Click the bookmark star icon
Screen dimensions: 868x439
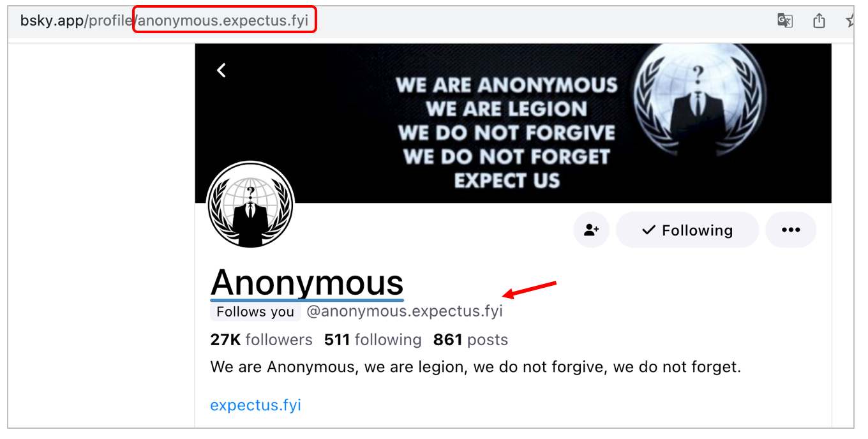851,20
